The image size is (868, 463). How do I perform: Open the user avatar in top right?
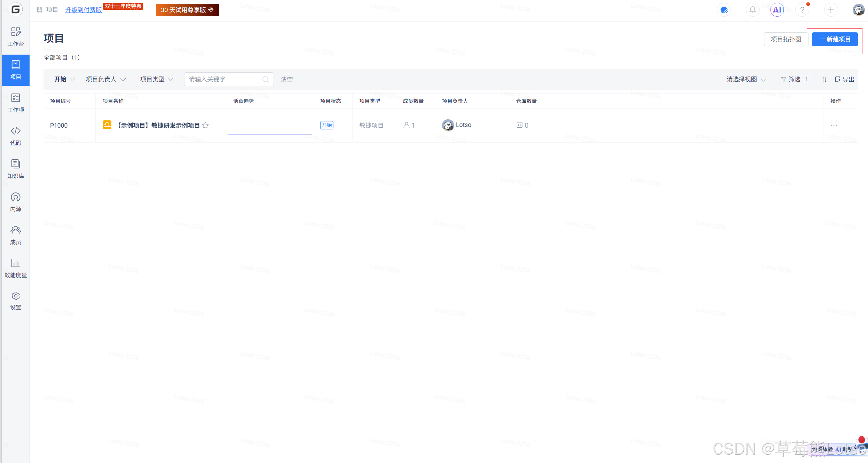click(x=858, y=10)
